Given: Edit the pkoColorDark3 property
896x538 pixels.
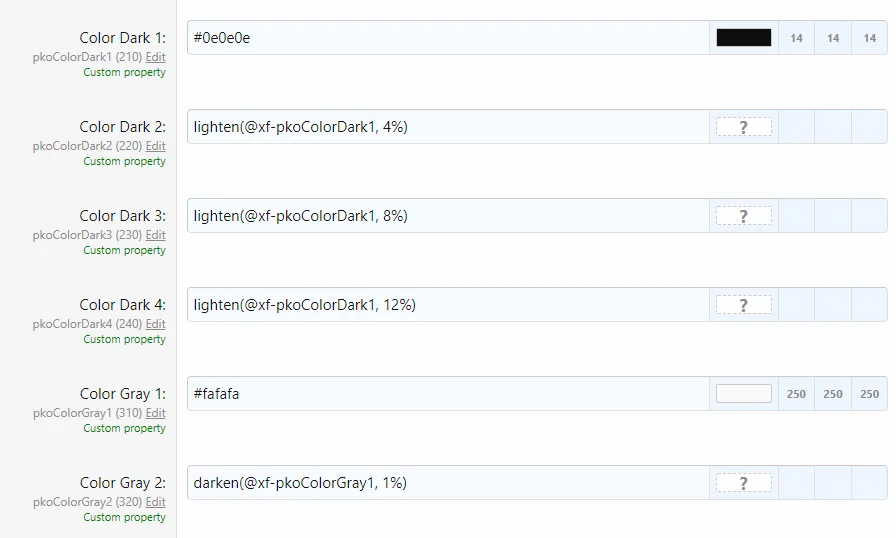Looking at the screenshot, I should point(155,235).
